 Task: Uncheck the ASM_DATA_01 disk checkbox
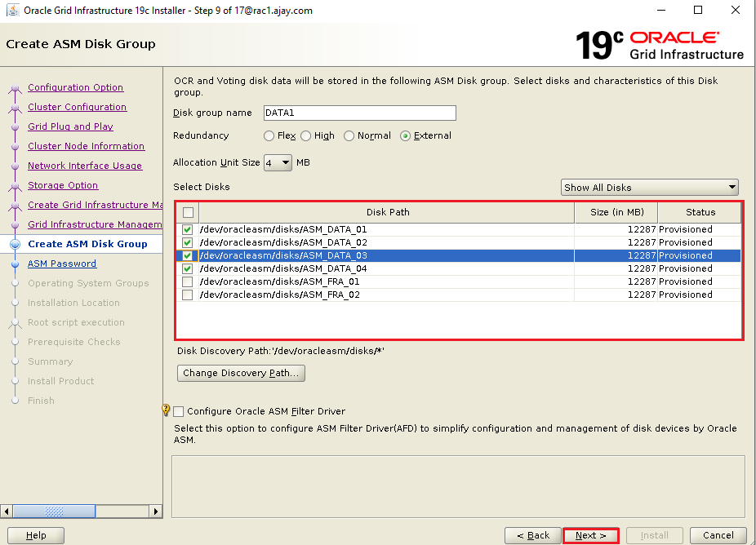[188, 229]
